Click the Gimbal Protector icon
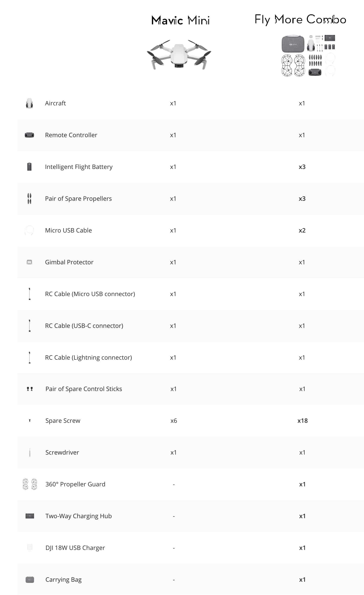Screen dimensions: 364x595 (x=29, y=262)
